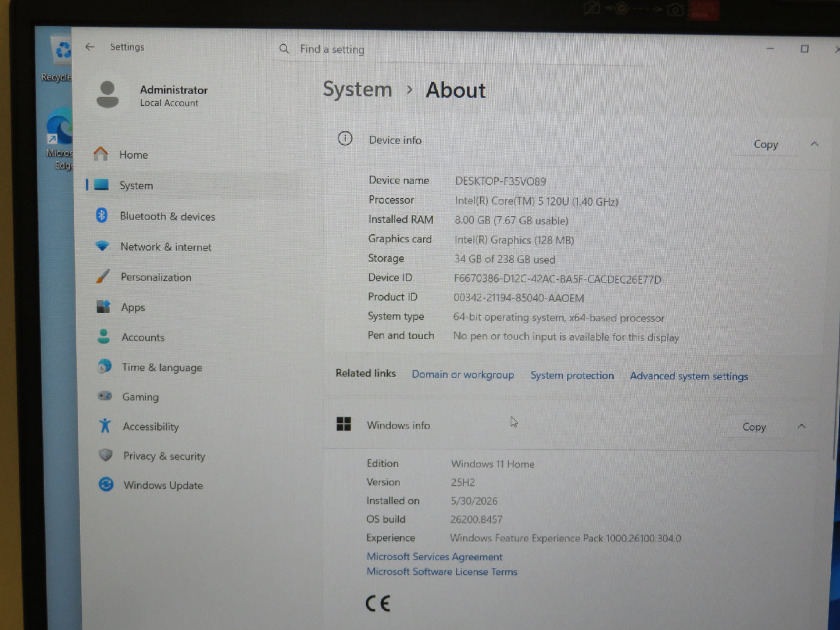The height and width of the screenshot is (630, 840).
Task: Click the Installed RAM value 8.00 GB
Action: [x=512, y=221]
